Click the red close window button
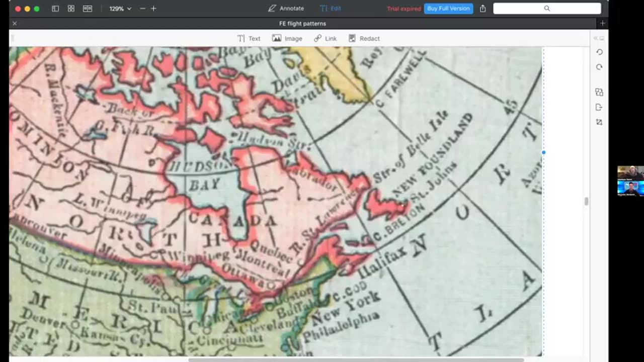Image resolution: width=644 pixels, height=362 pixels. click(x=18, y=9)
